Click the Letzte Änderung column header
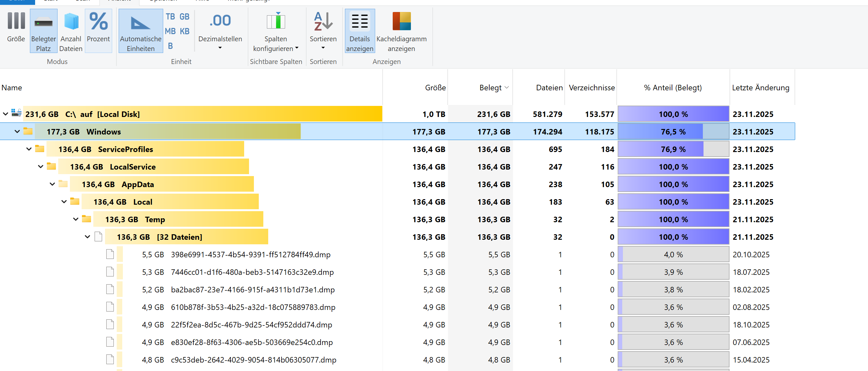Viewport: 868px width, 371px height. pos(760,88)
